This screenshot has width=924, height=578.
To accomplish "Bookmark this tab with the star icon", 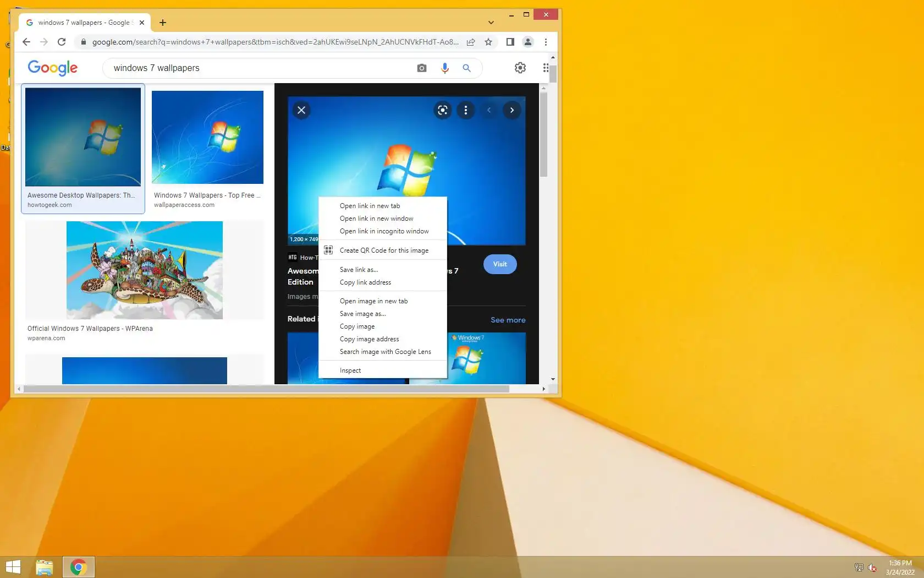I will [488, 42].
